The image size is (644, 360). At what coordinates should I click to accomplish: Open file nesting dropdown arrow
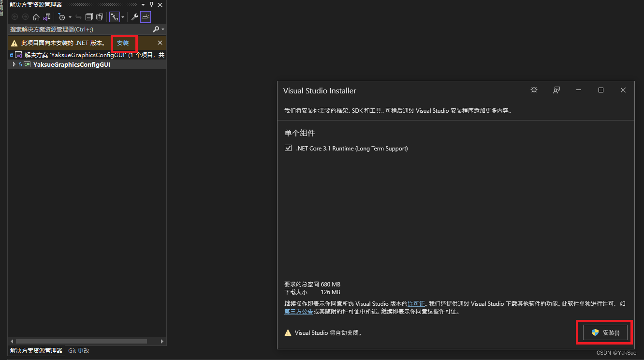[x=123, y=17]
